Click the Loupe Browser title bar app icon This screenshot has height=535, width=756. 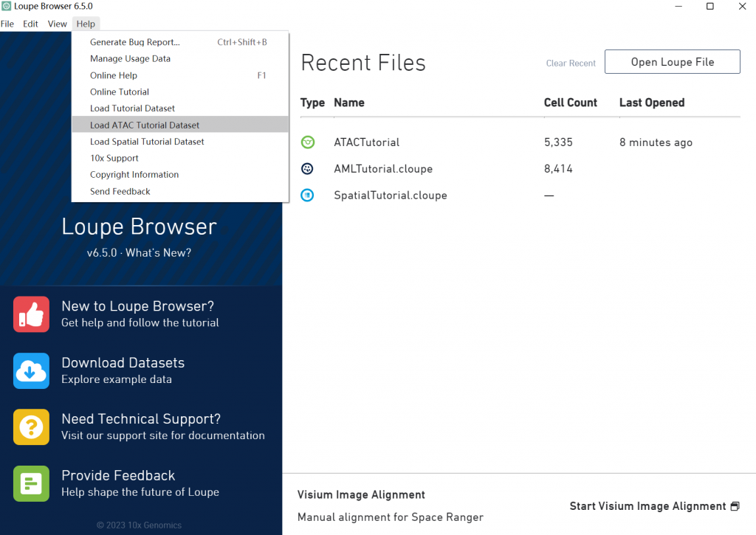click(x=7, y=7)
